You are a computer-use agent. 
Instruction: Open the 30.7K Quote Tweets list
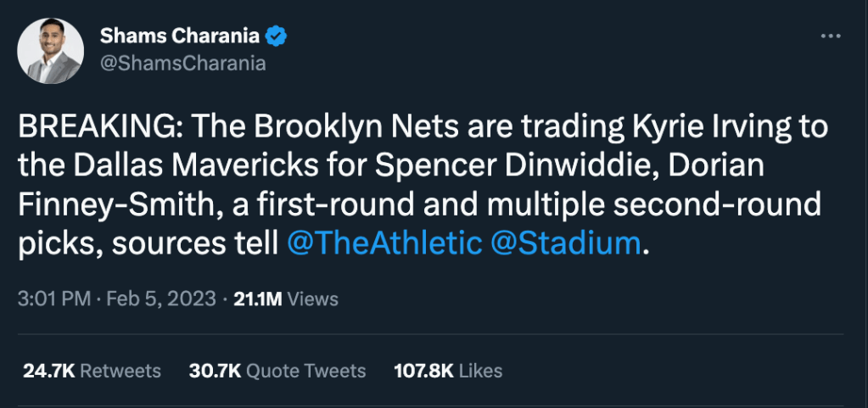tap(278, 371)
